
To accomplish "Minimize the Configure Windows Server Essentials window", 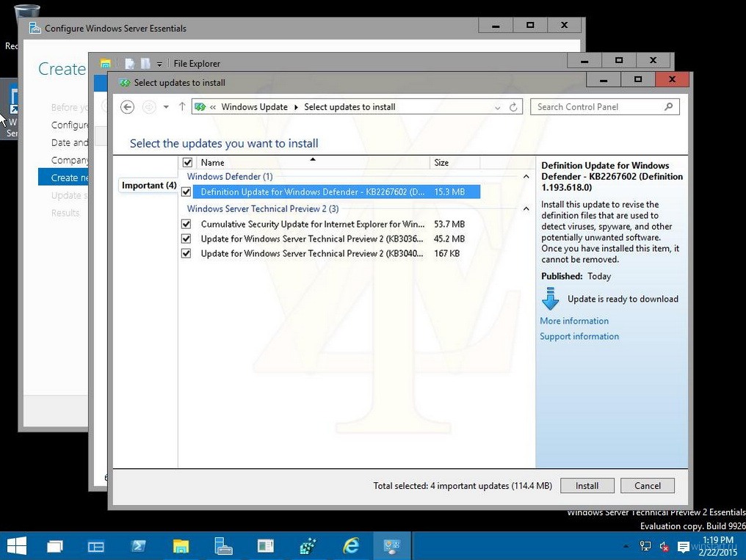I will (496, 26).
